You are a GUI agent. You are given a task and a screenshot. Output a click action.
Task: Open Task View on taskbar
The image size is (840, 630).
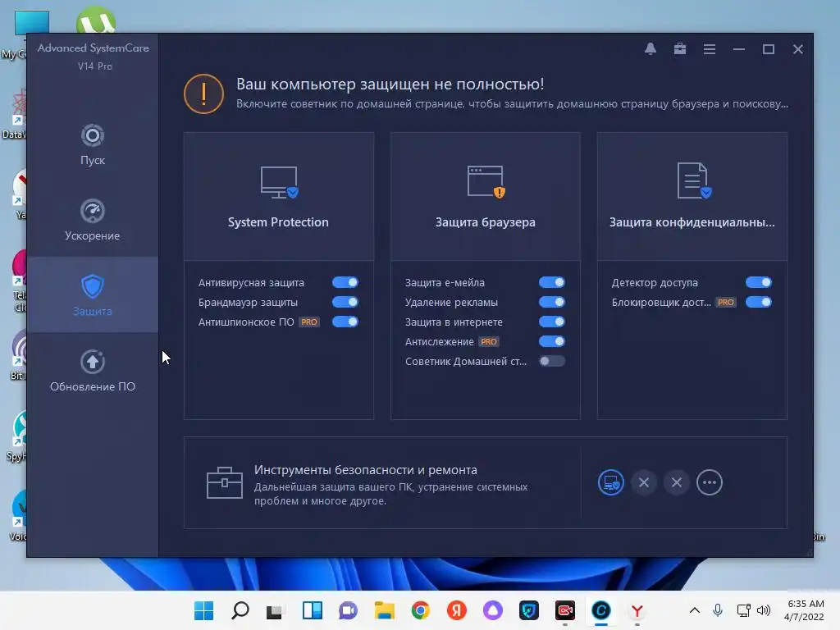tap(276, 610)
